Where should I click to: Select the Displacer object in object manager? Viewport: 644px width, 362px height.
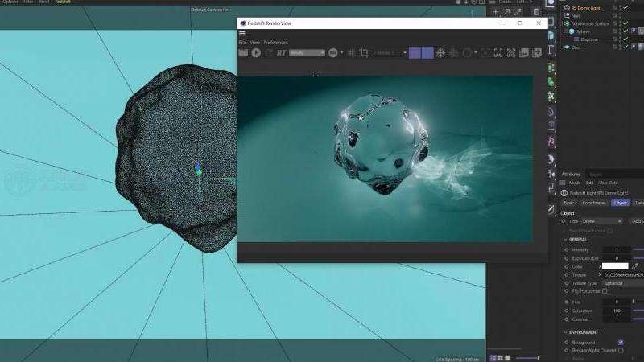tap(589, 39)
